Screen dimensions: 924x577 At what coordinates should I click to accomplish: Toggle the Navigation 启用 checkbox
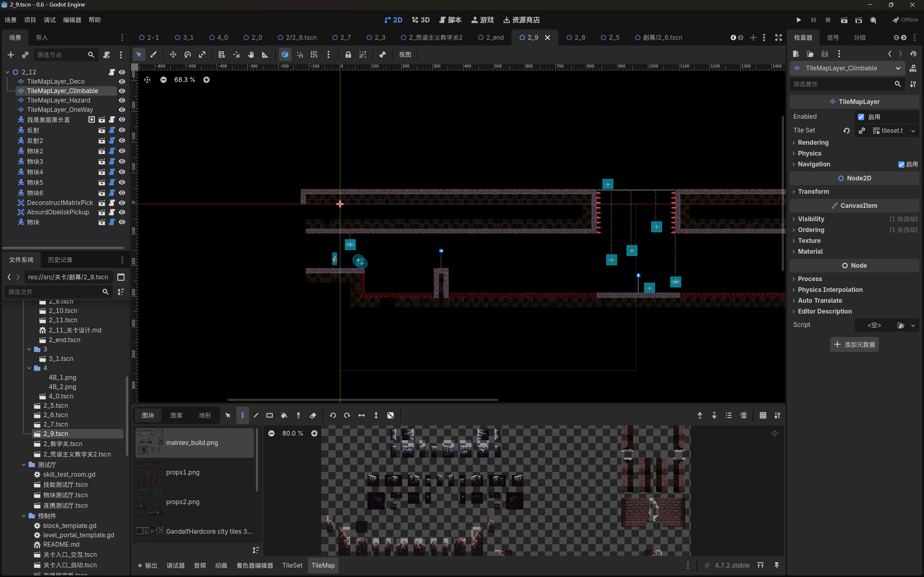(x=901, y=165)
